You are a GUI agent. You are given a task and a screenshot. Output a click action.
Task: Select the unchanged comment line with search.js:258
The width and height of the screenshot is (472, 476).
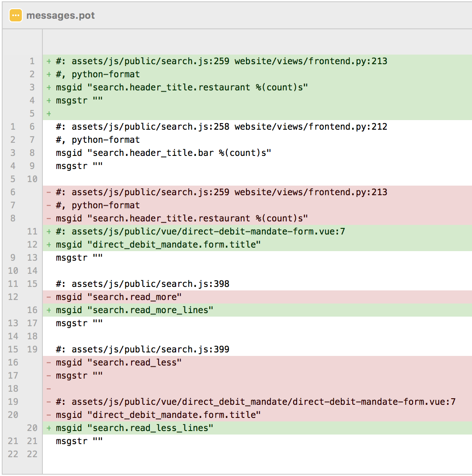tap(221, 127)
